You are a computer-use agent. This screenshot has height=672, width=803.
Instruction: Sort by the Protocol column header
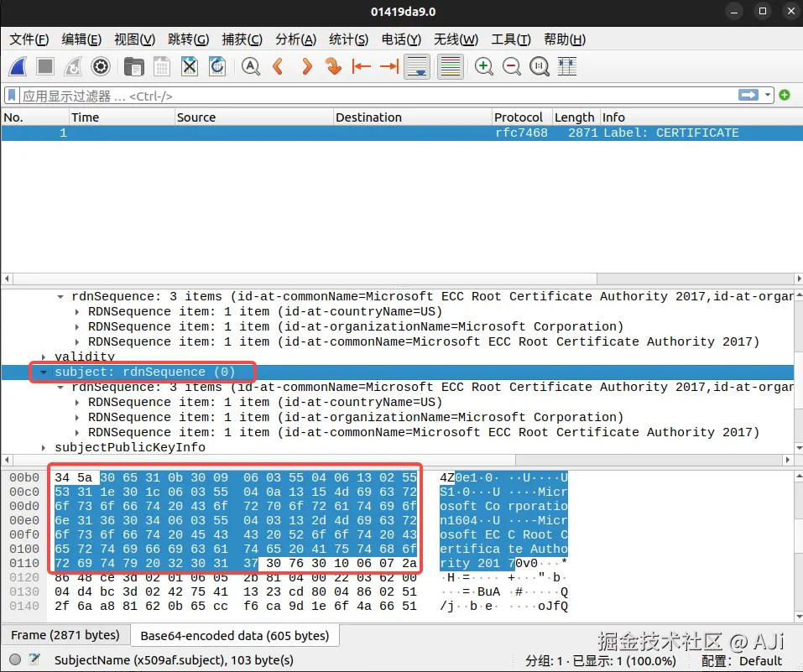(x=522, y=117)
